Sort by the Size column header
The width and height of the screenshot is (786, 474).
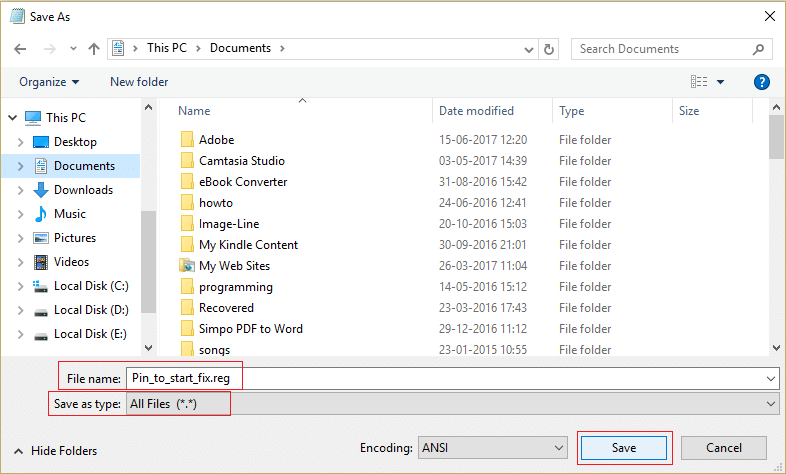coord(689,111)
